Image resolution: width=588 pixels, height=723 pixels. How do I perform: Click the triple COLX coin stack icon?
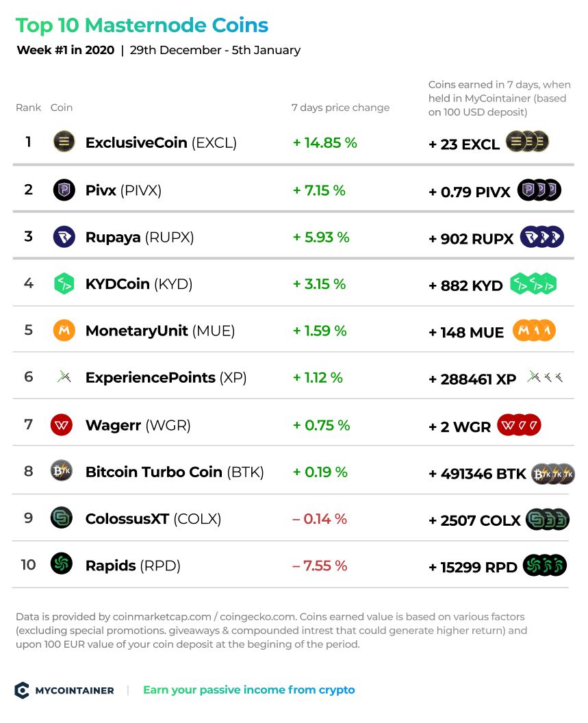click(x=548, y=519)
